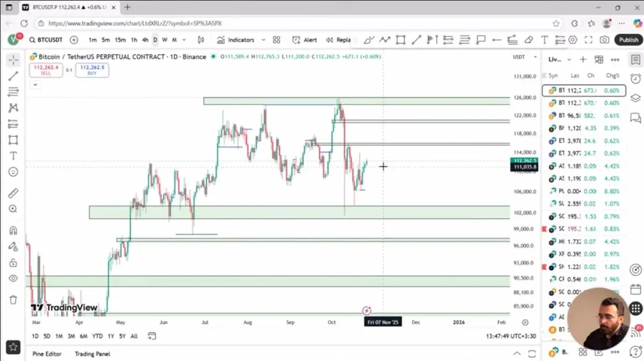Select the geometric shapes tool in left sidebar

click(13, 140)
